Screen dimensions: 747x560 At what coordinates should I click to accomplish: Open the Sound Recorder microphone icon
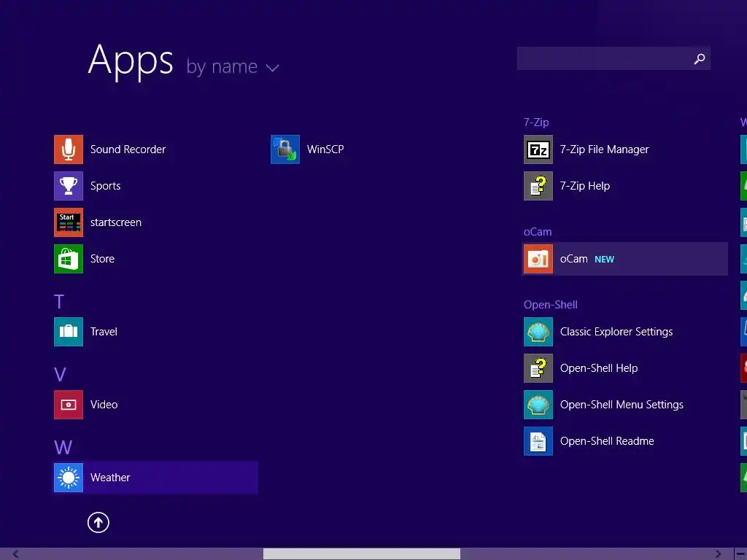68,149
